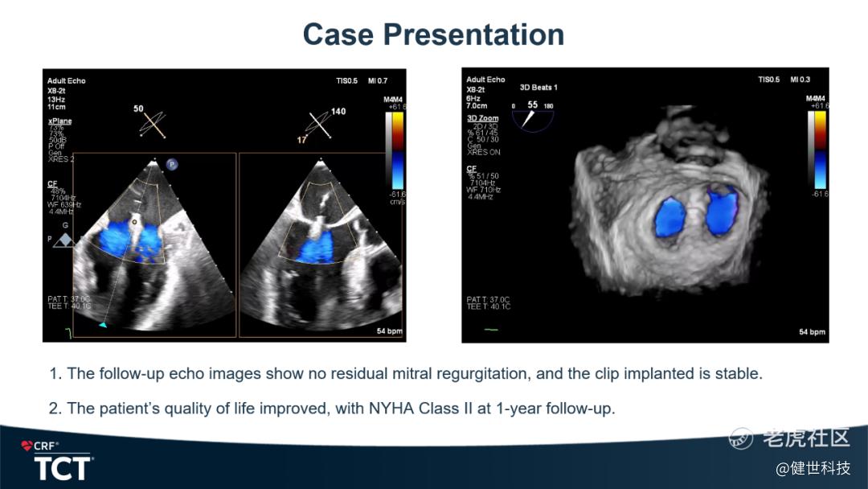The image size is (868, 489).
Task: Click the 7.0cm depth value
Action: [477, 105]
